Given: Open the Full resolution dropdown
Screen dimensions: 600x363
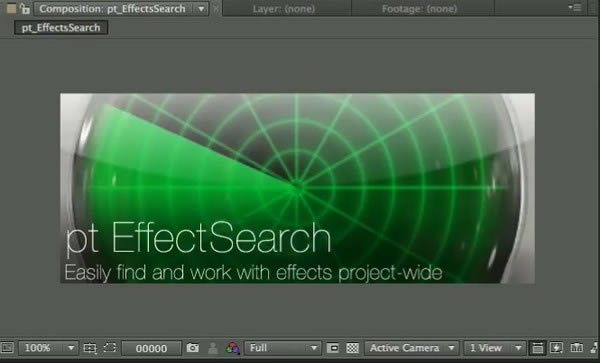Looking at the screenshot, I should pyautogui.click(x=283, y=348).
